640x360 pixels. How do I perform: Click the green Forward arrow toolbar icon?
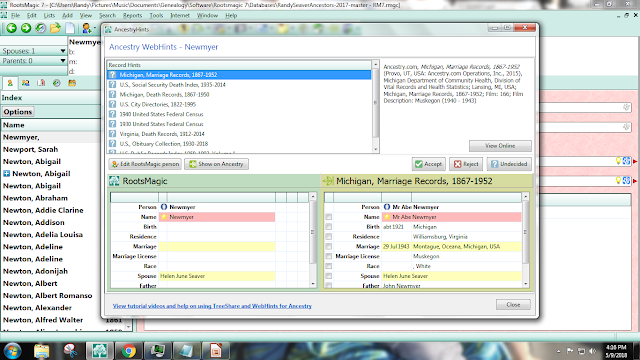(x=26, y=28)
